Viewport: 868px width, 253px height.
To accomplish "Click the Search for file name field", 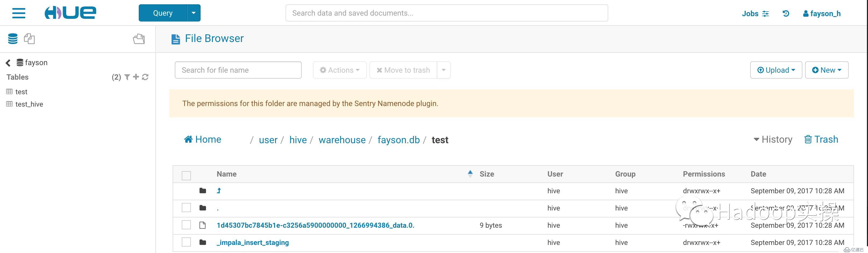I will (x=238, y=70).
